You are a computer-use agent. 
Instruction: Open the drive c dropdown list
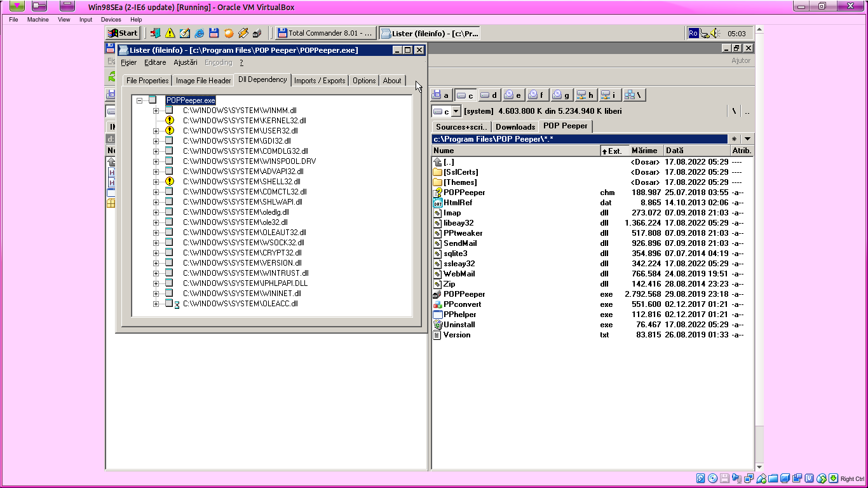coord(456,111)
